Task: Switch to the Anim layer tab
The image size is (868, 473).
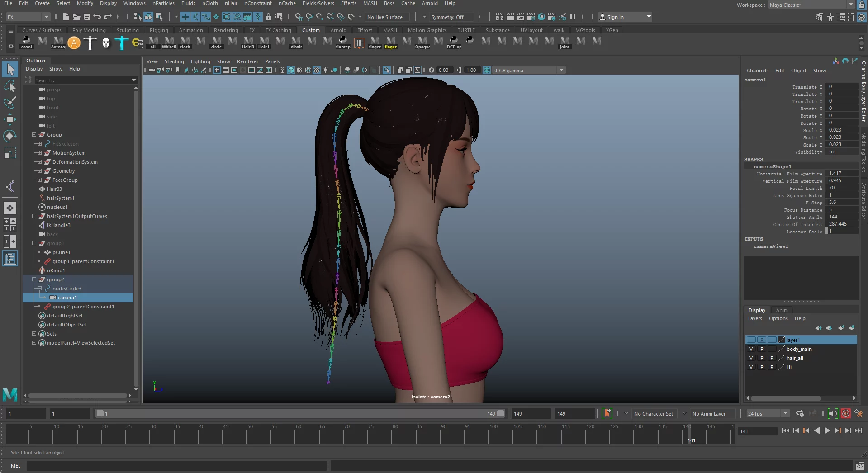Action: 782,310
